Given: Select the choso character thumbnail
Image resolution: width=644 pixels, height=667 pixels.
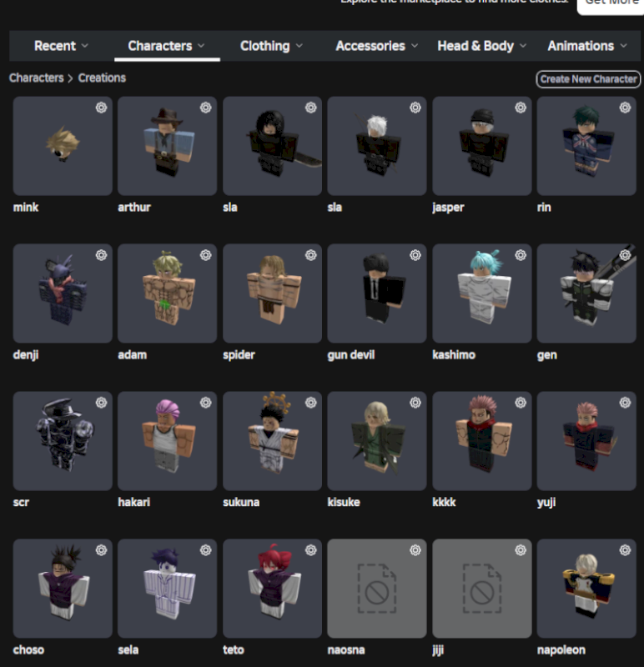Looking at the screenshot, I should tap(63, 589).
